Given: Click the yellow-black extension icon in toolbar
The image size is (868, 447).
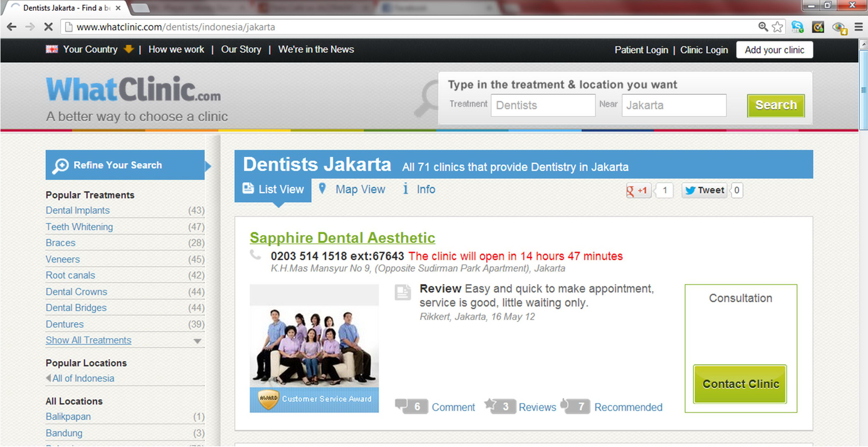Looking at the screenshot, I should pos(818,27).
